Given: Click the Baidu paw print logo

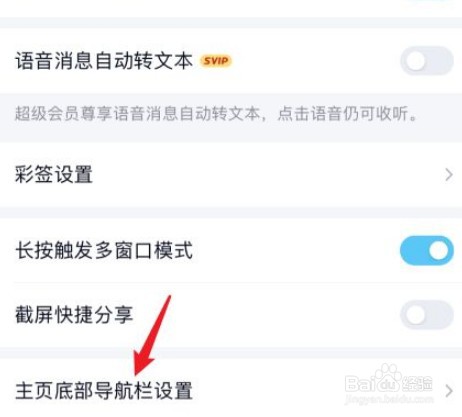Looking at the screenshot, I should coord(388,377).
